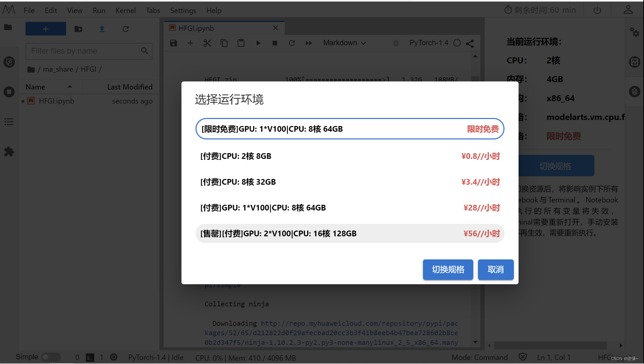Click the save notebook icon
The image size is (644, 364).
click(173, 43)
